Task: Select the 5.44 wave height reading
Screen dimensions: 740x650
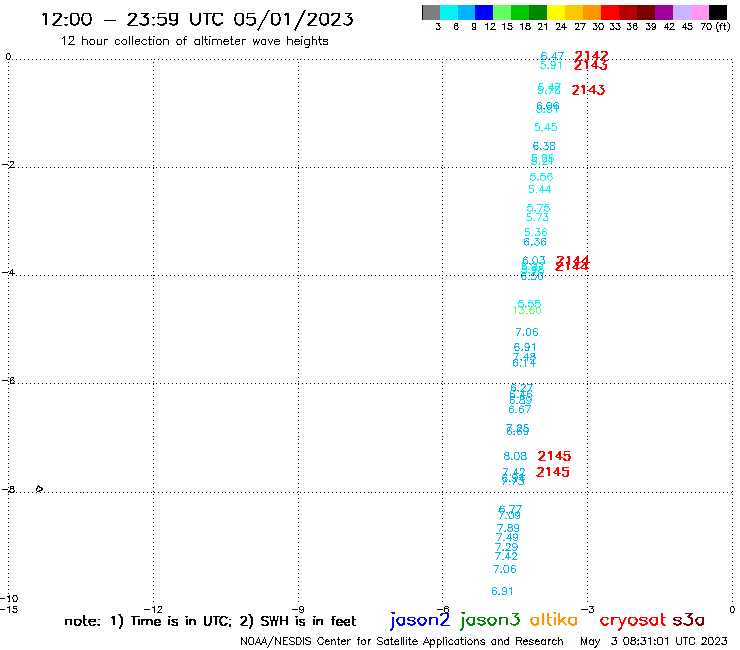Action: 539,189
